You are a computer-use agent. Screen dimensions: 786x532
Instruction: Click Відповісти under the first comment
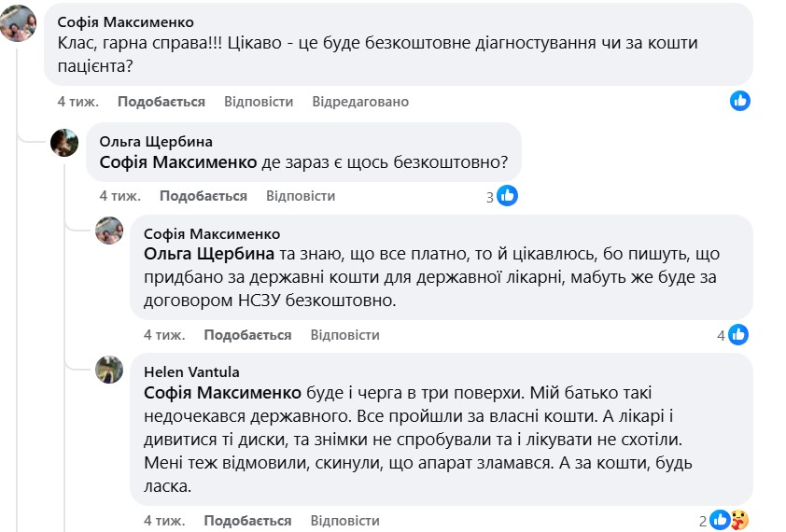(x=259, y=102)
